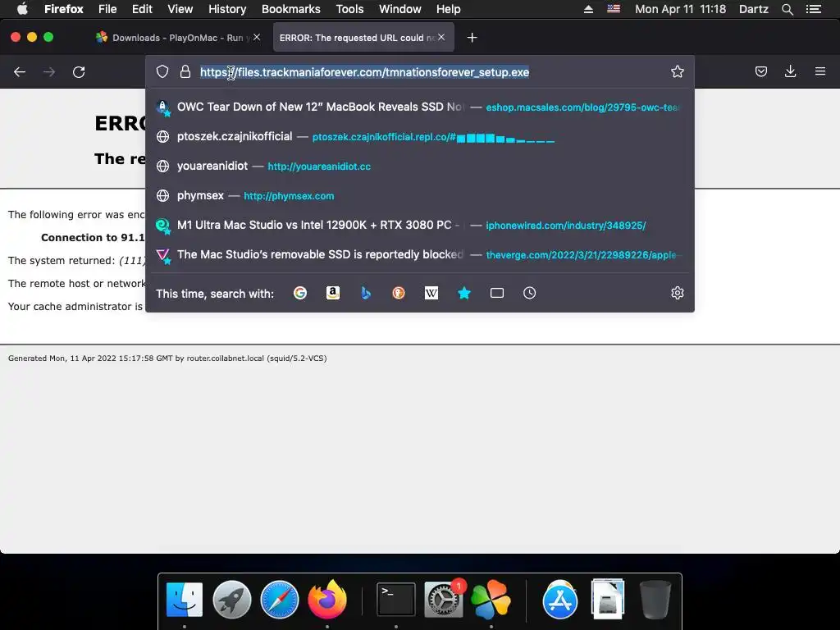Open App Store from the Dock
Image resolution: width=840 pixels, height=630 pixels.
(x=559, y=600)
